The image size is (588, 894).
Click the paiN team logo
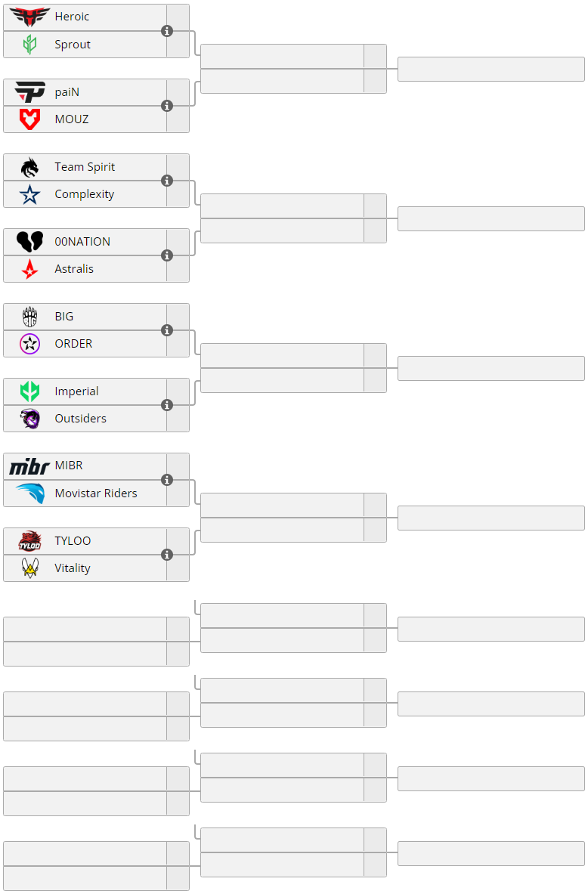[x=29, y=91]
